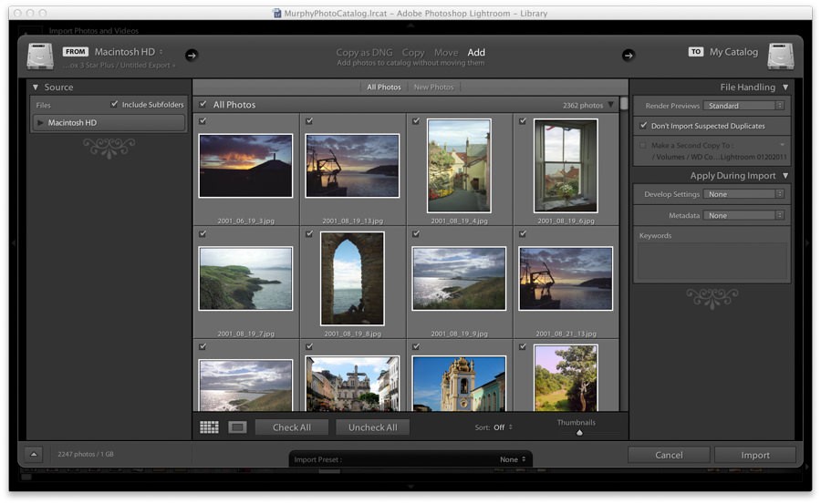Click the destination arrow button before My Catalog

point(628,55)
